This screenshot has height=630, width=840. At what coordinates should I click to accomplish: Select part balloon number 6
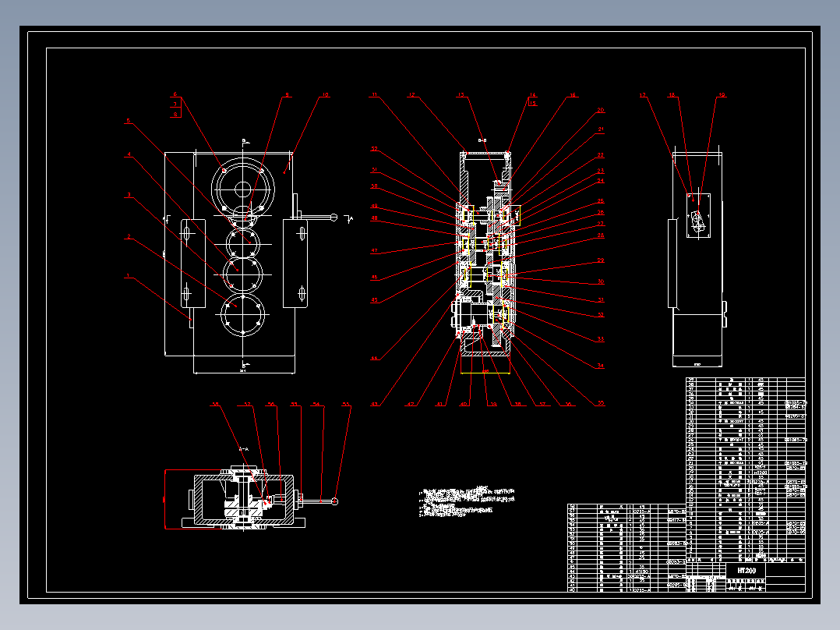point(175,94)
